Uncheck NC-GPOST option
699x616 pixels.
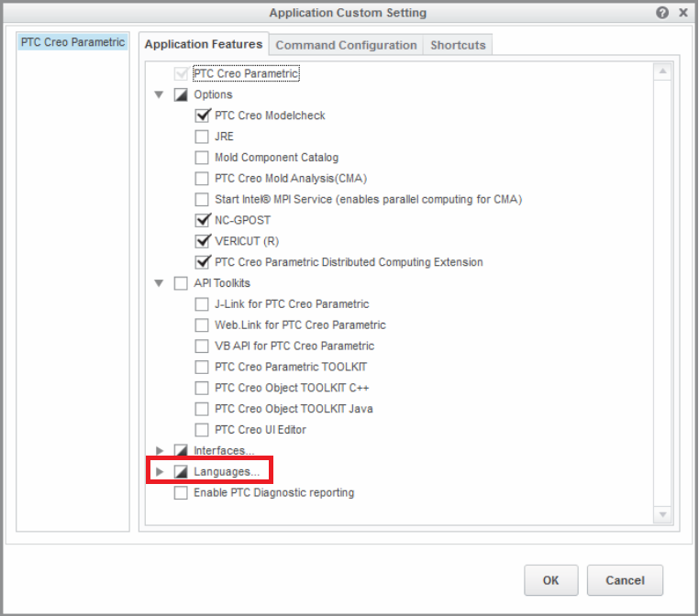tap(202, 220)
